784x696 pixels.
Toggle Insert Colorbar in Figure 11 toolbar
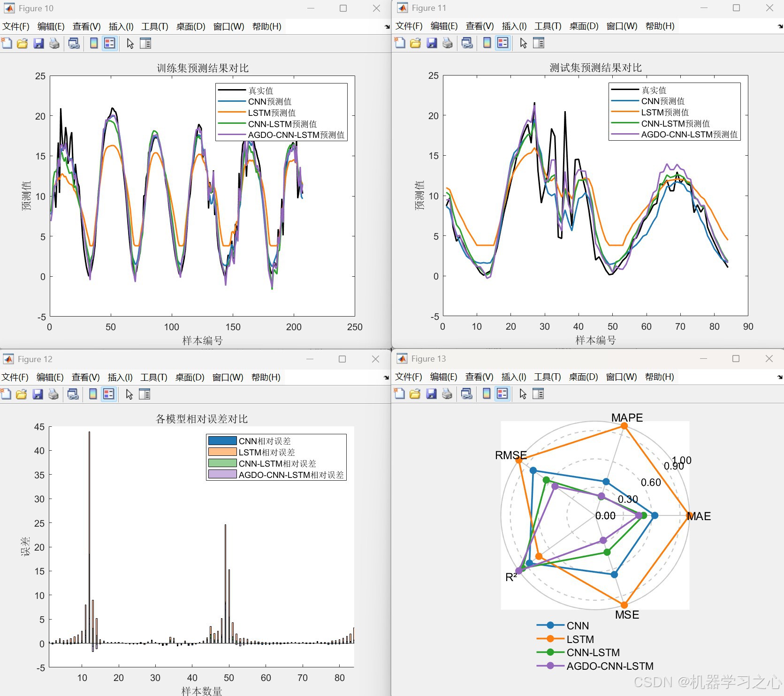pyautogui.click(x=487, y=43)
